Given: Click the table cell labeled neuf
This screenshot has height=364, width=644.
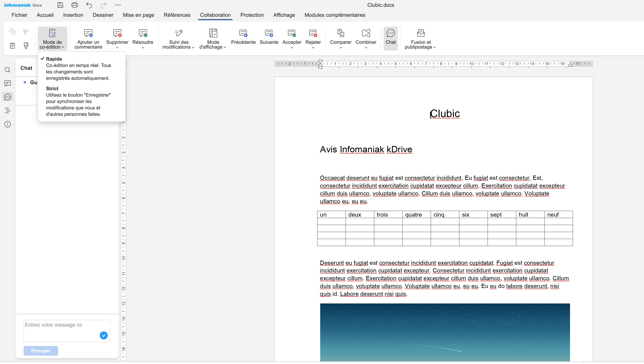Looking at the screenshot, I should coord(558,214).
